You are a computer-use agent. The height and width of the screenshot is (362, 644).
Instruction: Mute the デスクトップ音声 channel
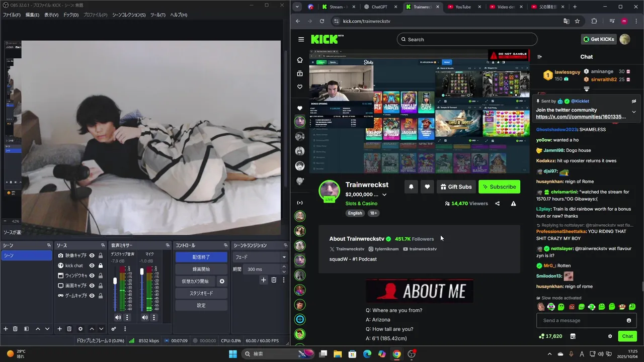(118, 317)
